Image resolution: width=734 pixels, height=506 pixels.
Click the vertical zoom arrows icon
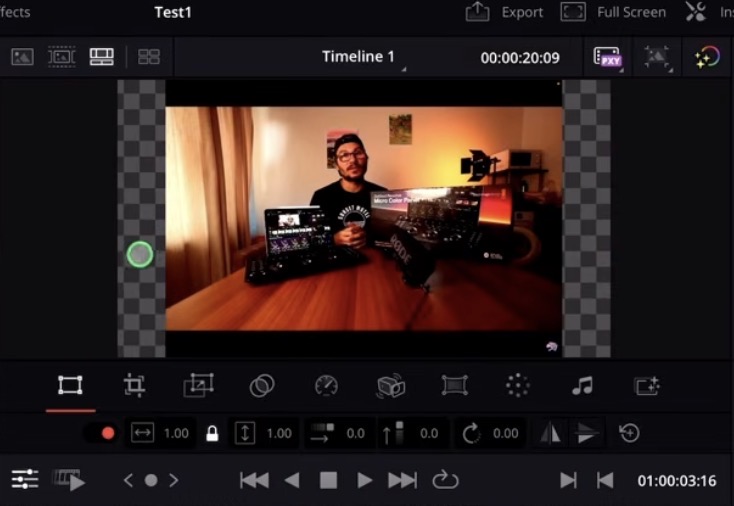coord(245,433)
